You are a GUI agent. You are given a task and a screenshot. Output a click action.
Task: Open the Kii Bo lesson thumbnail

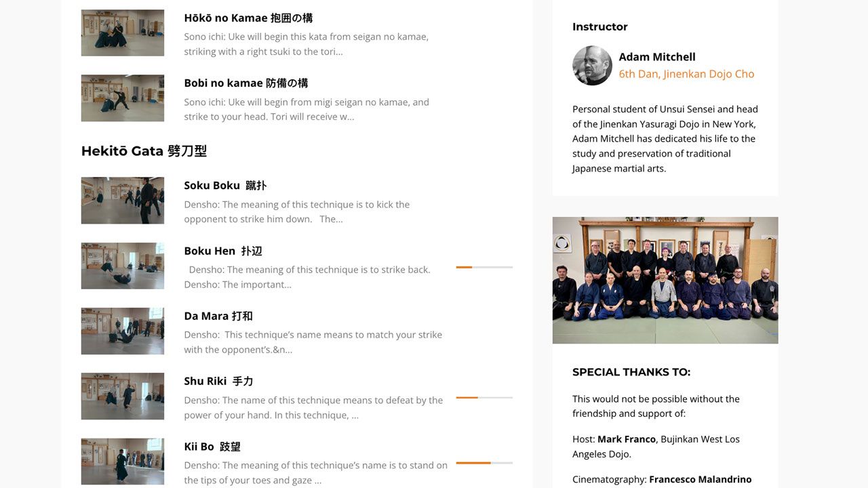point(123,462)
